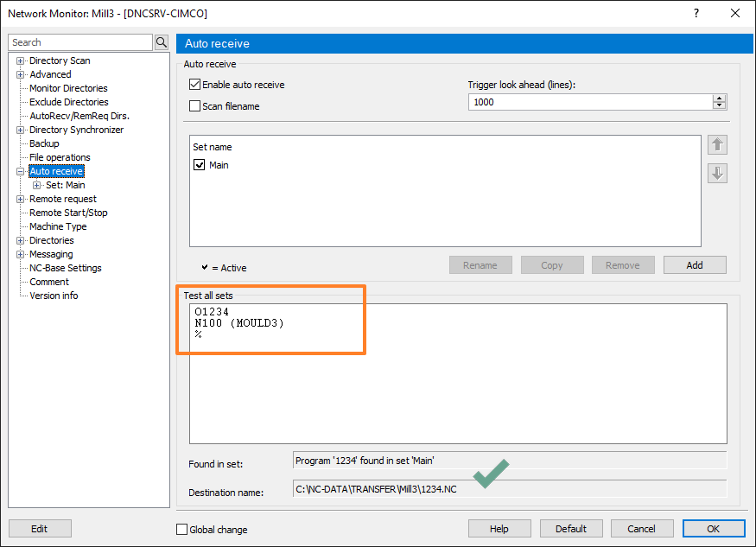Click the Search input field
Screen dimensions: 756x547
(80, 42)
